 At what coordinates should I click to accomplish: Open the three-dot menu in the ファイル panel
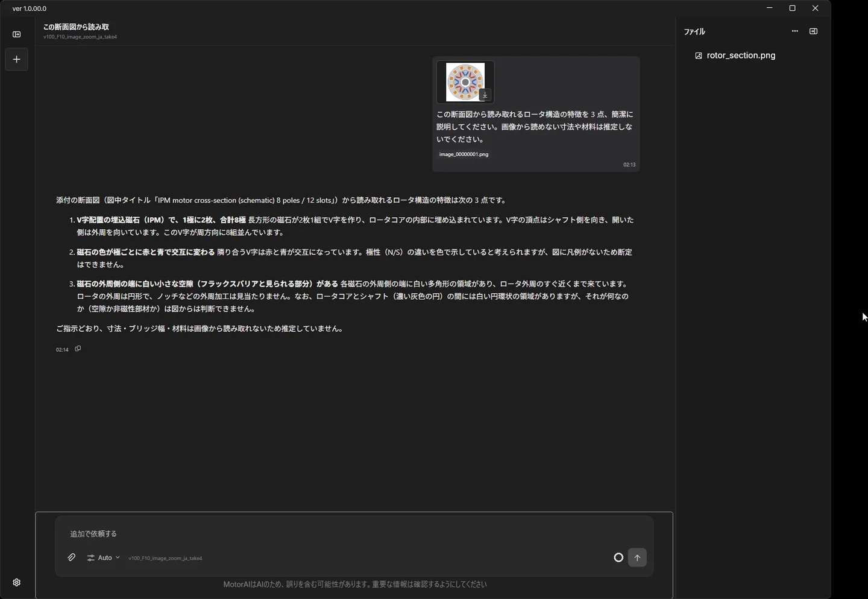pyautogui.click(x=795, y=31)
